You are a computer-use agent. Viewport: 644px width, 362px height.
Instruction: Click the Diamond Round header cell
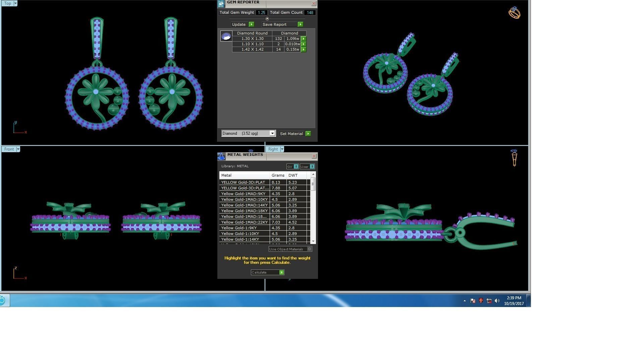pyautogui.click(x=252, y=33)
